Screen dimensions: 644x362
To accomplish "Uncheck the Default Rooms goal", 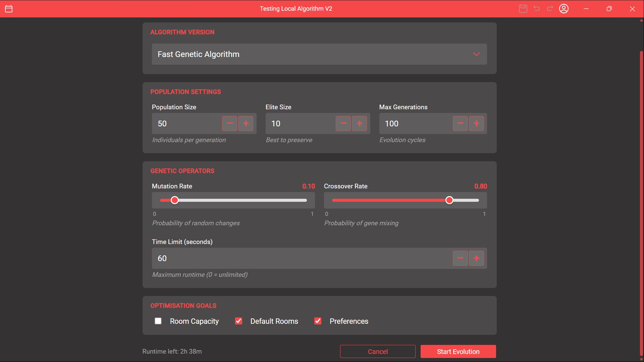I will click(238, 321).
